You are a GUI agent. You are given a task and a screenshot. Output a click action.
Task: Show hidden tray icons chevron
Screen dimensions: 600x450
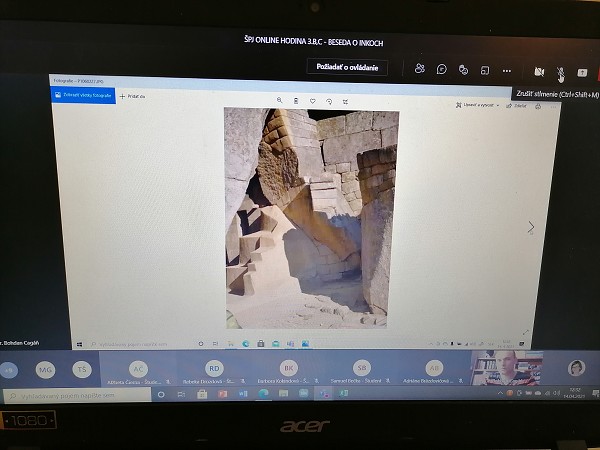click(500, 393)
